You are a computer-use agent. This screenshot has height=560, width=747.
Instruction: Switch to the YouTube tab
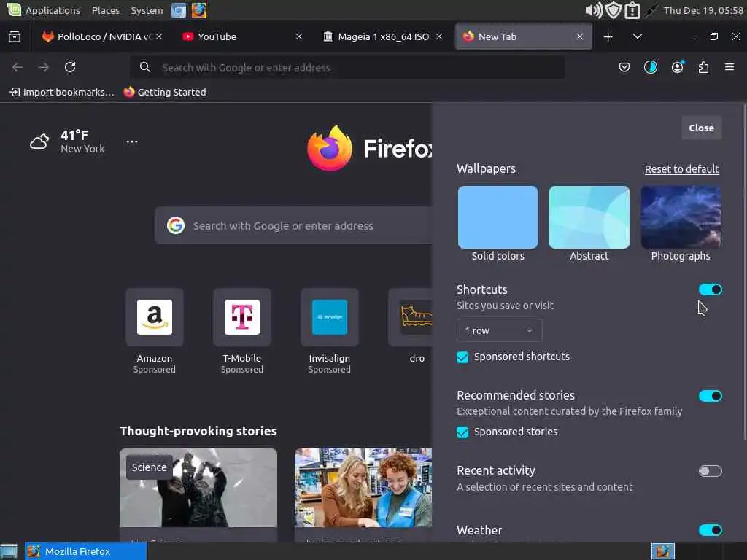pos(242,36)
